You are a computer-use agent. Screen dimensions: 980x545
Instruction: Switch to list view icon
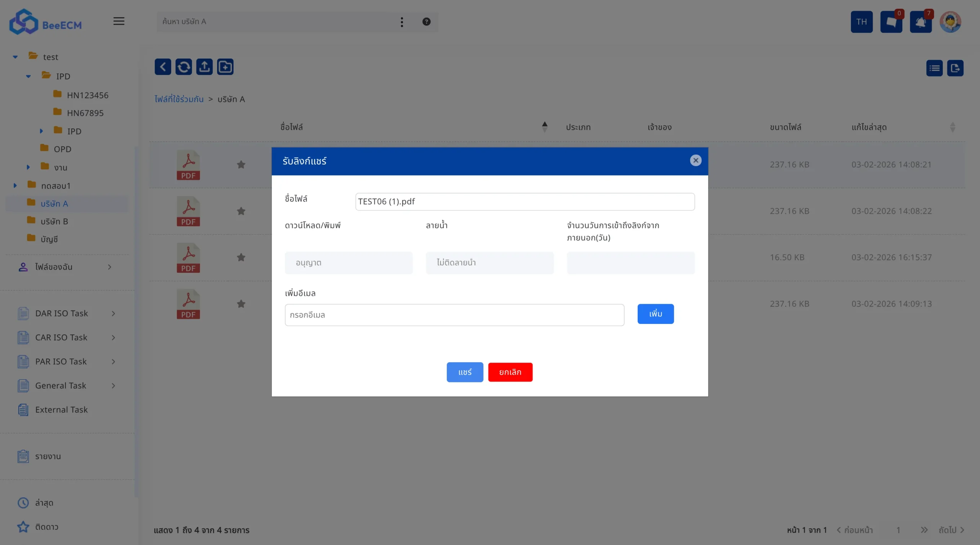click(934, 68)
